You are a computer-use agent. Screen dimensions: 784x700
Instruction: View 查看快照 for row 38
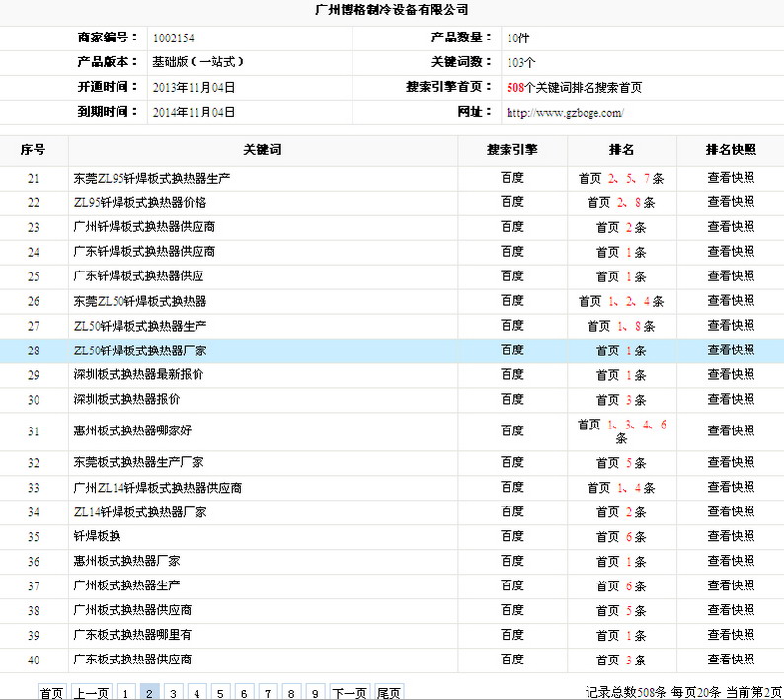point(731,610)
